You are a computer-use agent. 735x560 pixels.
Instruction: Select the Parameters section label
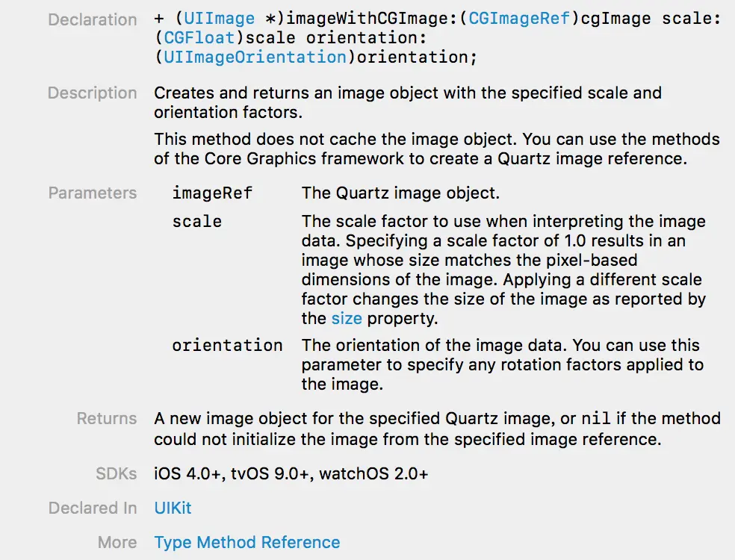click(93, 193)
